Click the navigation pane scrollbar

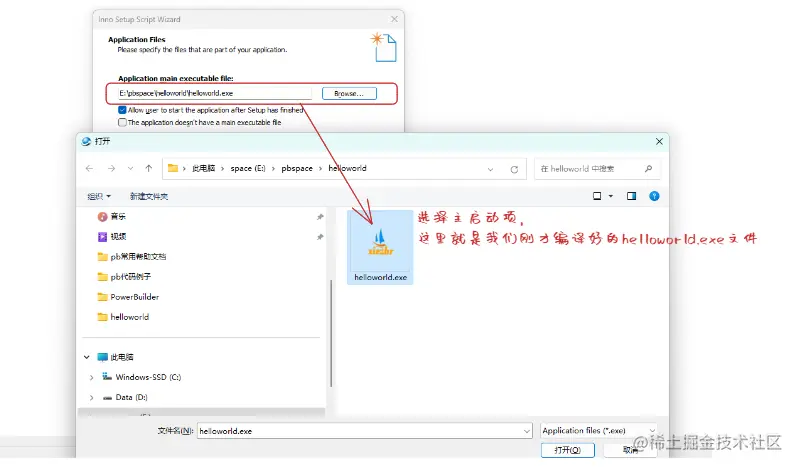[331, 333]
